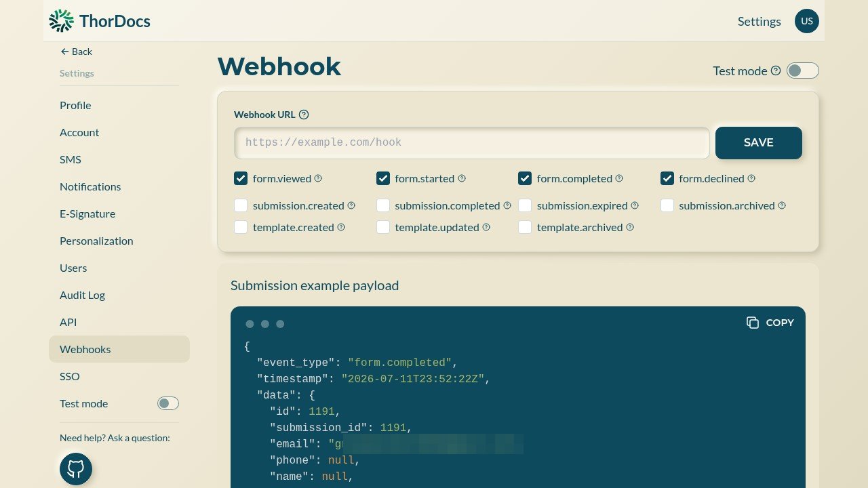Uncheck the form.viewed checkbox
868x488 pixels.
point(241,178)
